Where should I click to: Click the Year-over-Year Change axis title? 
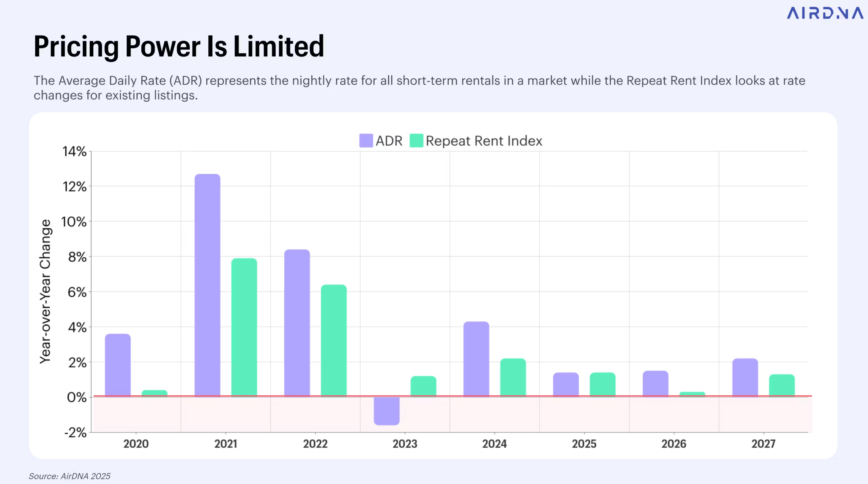(45, 291)
